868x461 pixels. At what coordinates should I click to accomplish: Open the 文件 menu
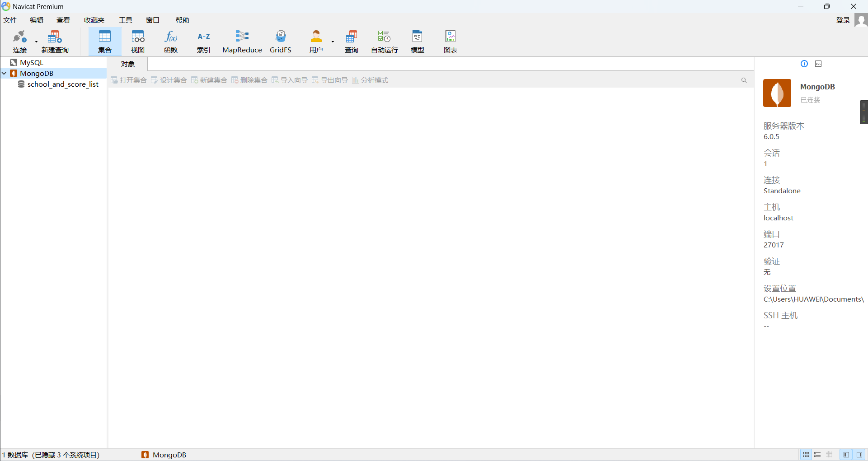(x=10, y=20)
